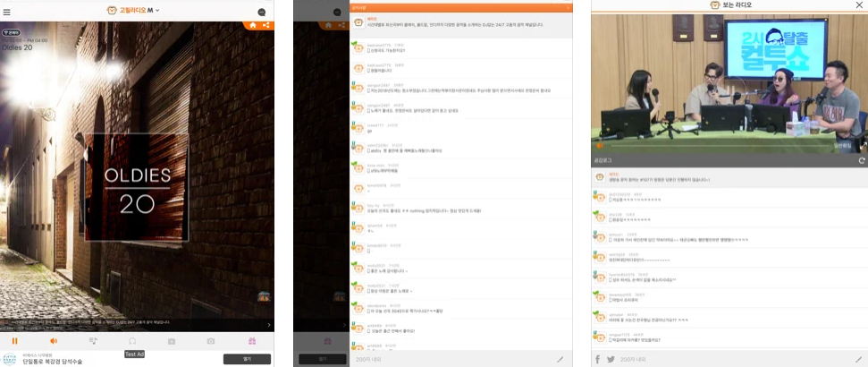The image size is (868, 367).
Task: Tap the headphones icon in bottom toolbar
Action: click(x=132, y=341)
